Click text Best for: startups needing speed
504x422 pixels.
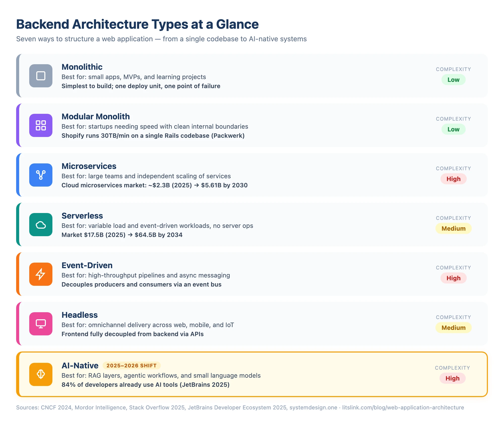click(x=155, y=127)
